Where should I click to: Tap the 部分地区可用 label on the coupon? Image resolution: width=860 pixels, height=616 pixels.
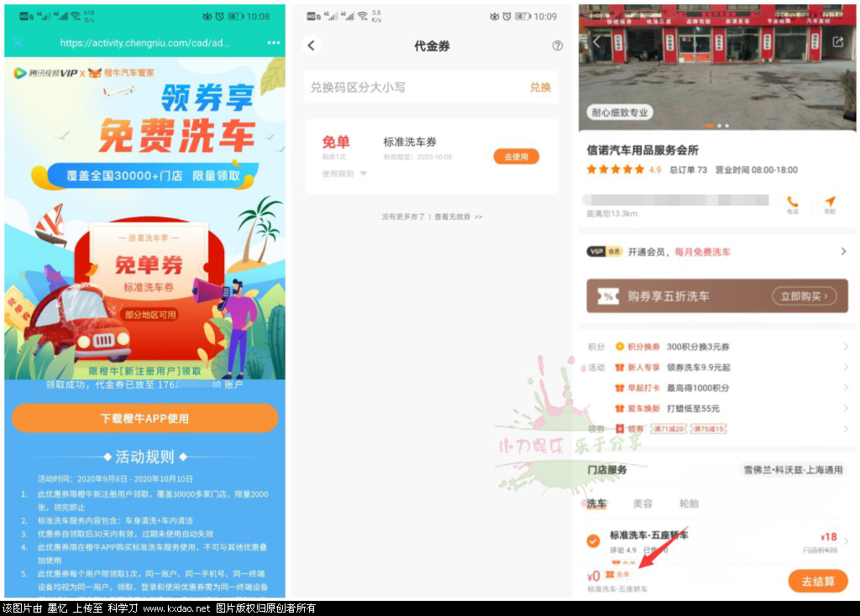click(150, 315)
